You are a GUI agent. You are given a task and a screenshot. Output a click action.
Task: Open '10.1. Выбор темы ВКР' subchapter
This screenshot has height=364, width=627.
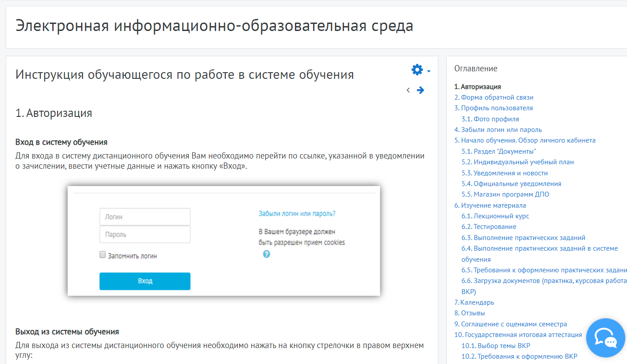pos(495,346)
